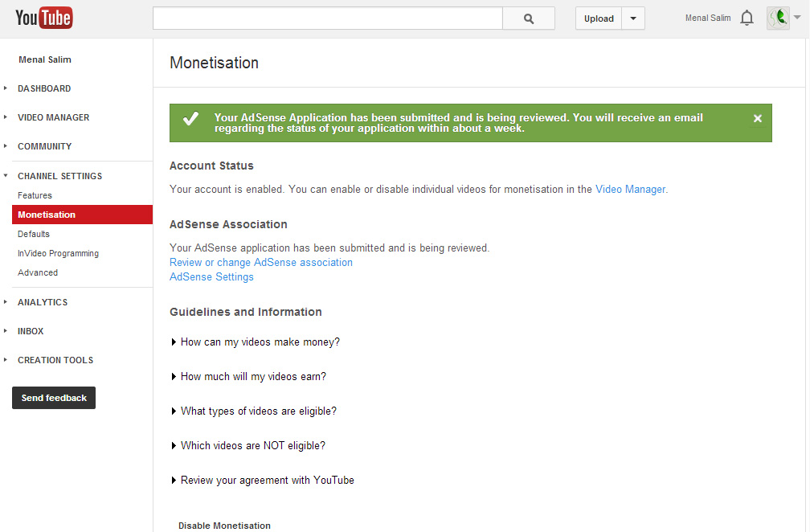The image size is (810, 532).
Task: Expand the Video Manager section arrow
Action: [6, 117]
